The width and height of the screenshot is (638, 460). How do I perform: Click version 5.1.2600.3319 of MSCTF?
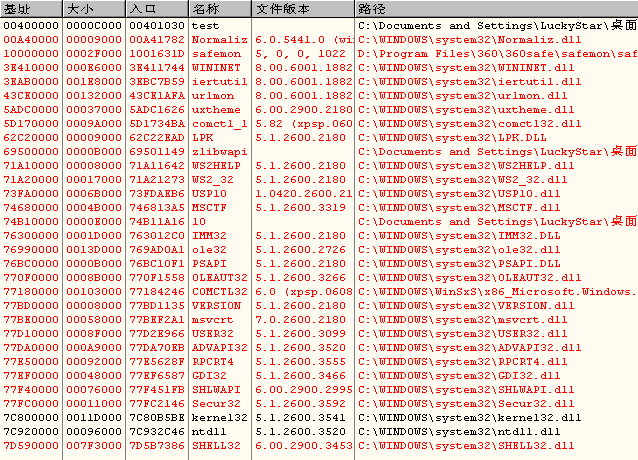(x=300, y=207)
